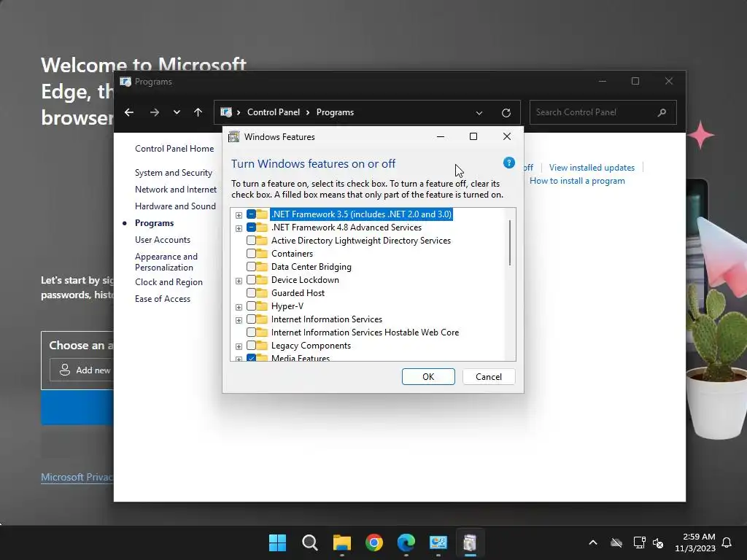Switch to Microsoft Edge on the taskbar
This screenshot has height=560, width=747.
(x=406, y=542)
